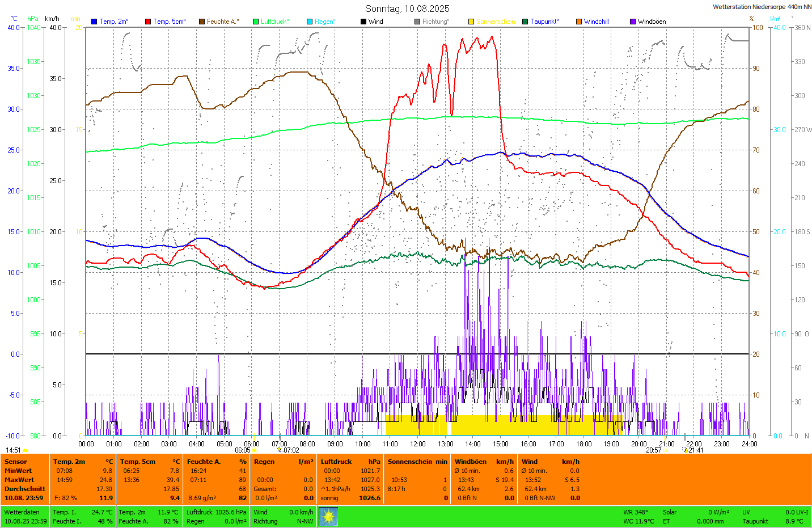Click the cyan Regen legend square
The height and width of the screenshot is (528, 812).
coord(310,22)
